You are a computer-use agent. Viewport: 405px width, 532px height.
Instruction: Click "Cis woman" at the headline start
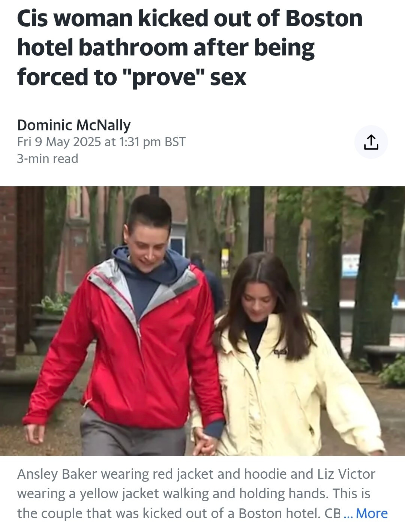pyautogui.click(x=75, y=18)
